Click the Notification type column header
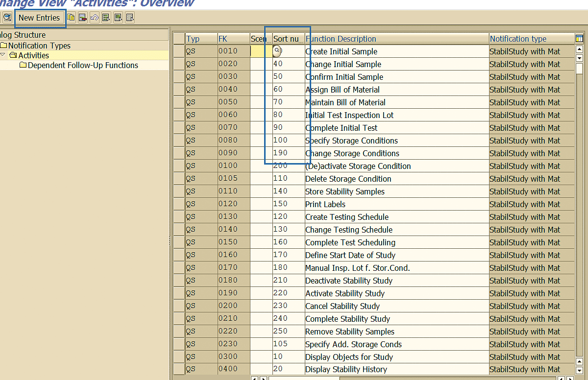Image resolution: width=588 pixels, height=380 pixels. pos(532,39)
